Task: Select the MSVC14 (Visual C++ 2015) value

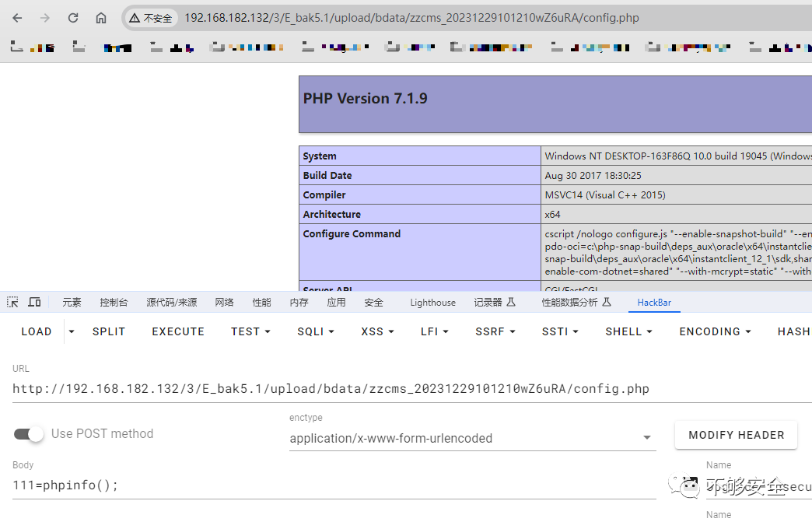Action: 605,194
